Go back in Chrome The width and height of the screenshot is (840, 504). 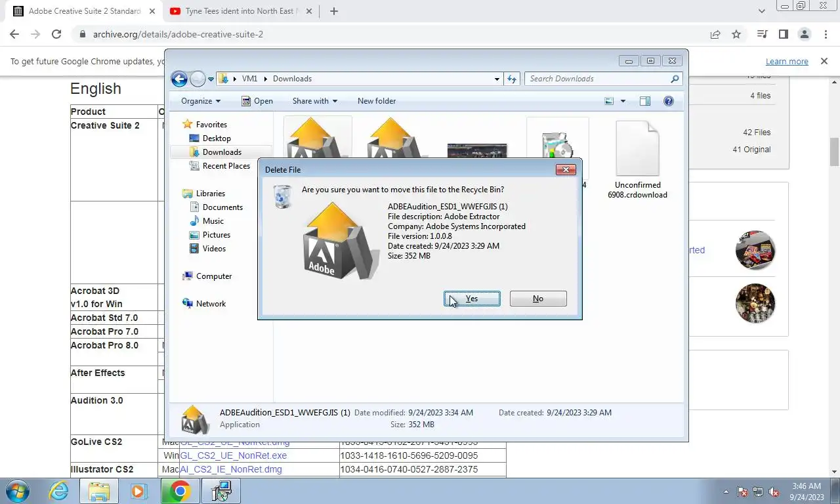[14, 34]
